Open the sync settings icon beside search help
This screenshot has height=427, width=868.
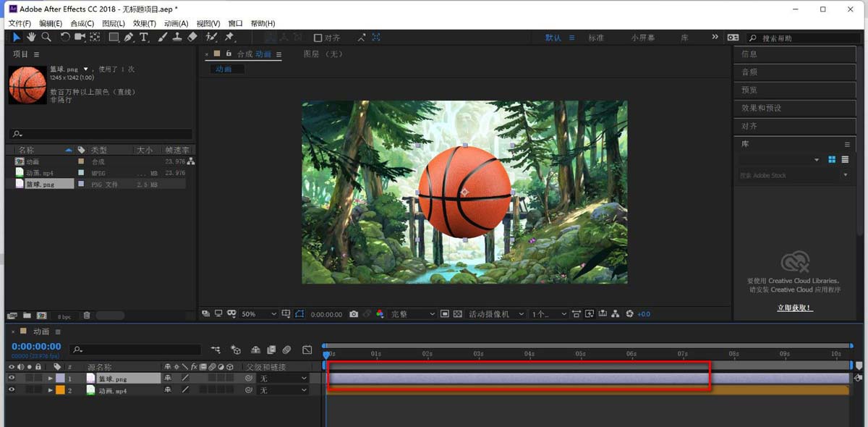tap(733, 38)
